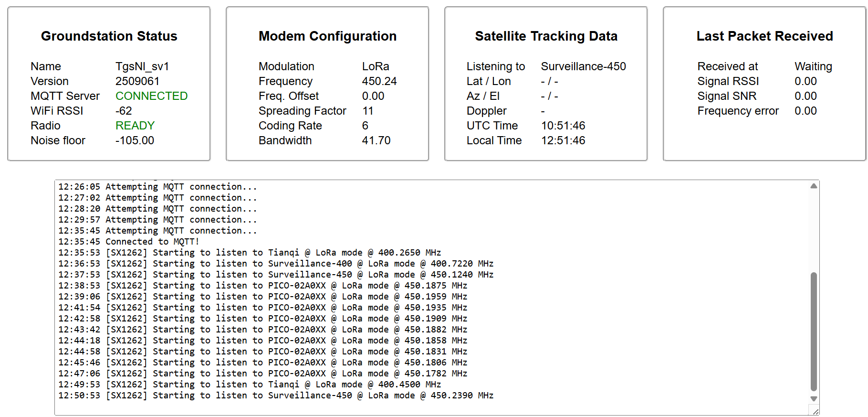868x417 pixels.
Task: Select the Satellite Tracking Data heading
Action: pyautogui.click(x=546, y=36)
